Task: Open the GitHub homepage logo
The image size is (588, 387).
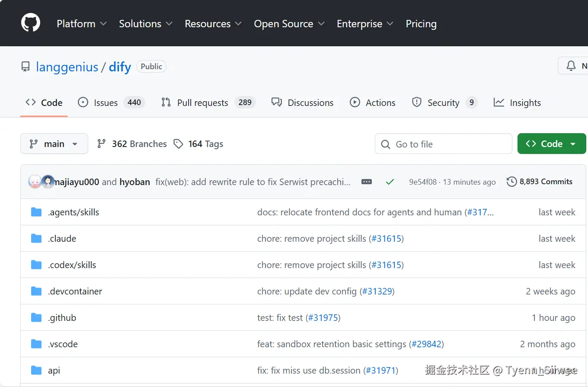Action: (31, 22)
